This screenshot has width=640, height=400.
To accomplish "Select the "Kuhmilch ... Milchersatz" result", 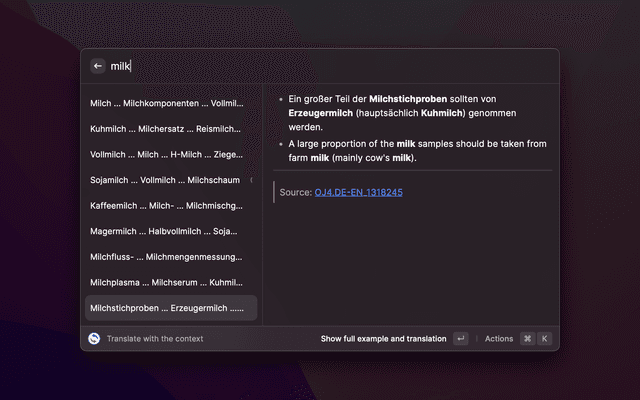I will point(166,129).
